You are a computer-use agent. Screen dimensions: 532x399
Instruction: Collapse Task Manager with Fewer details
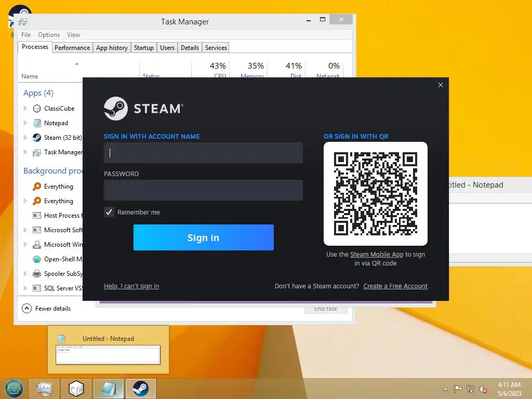point(46,309)
